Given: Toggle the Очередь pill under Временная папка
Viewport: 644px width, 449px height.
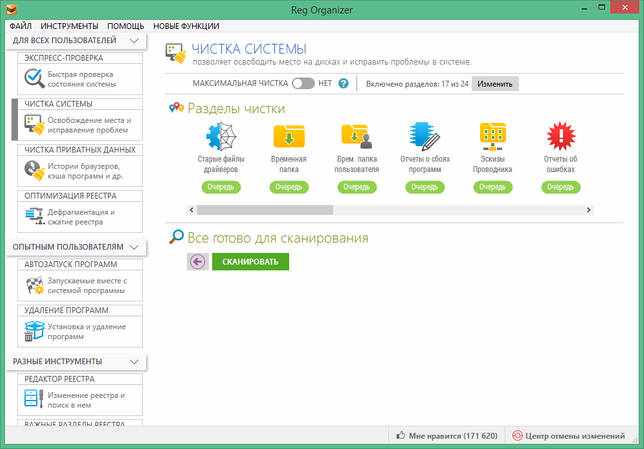Looking at the screenshot, I should pyautogui.click(x=289, y=187).
